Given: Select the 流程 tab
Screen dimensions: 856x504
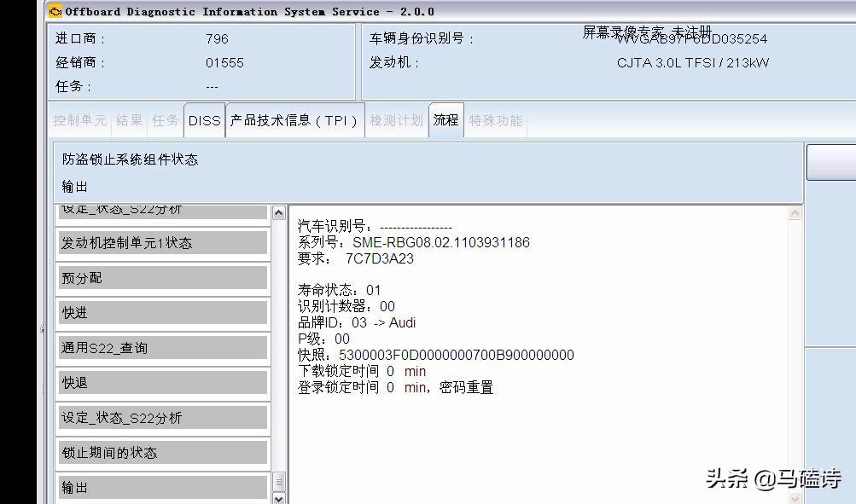Looking at the screenshot, I should pos(445,120).
